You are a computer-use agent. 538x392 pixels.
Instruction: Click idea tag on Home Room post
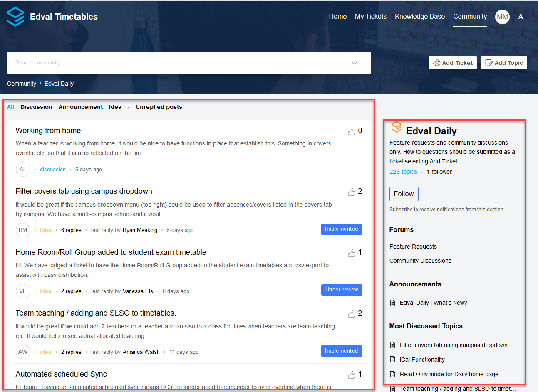[x=46, y=291]
